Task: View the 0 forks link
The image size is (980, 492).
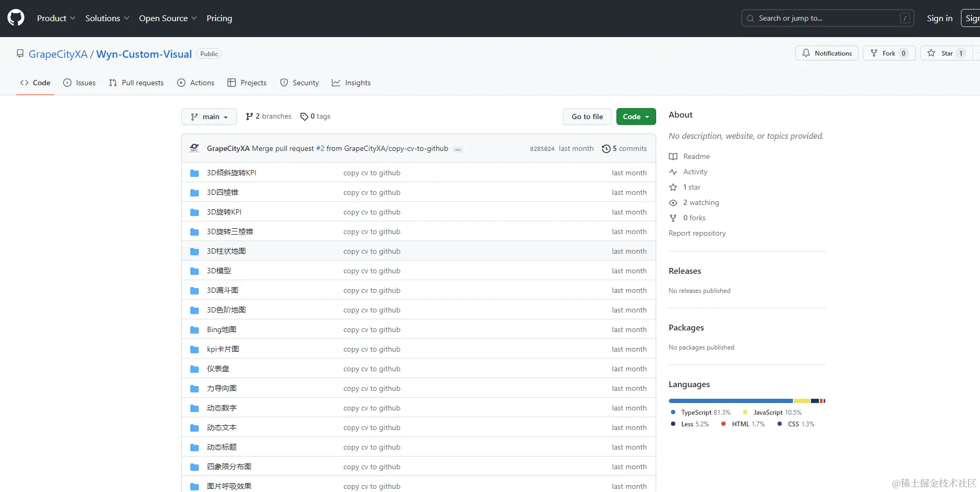Action: tap(687, 218)
